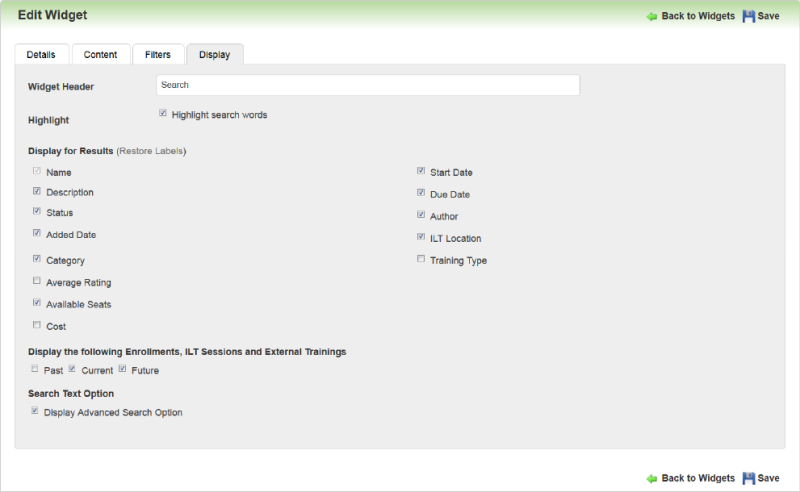Open the Details tab
This screenshot has height=492, width=800.
(x=41, y=54)
